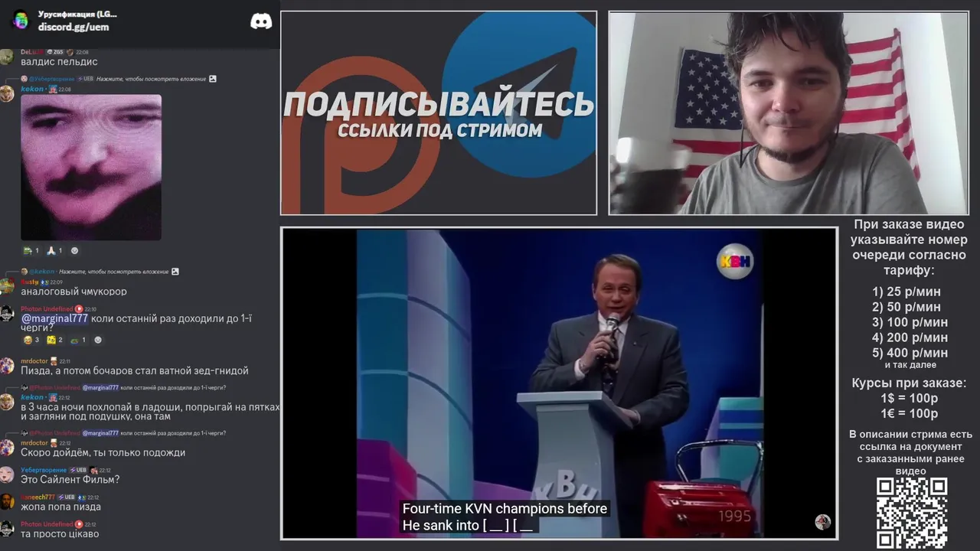Click the UEB tag next to Уебертворение at 22:12
This screenshot has width=980, height=551.
pos(77,470)
